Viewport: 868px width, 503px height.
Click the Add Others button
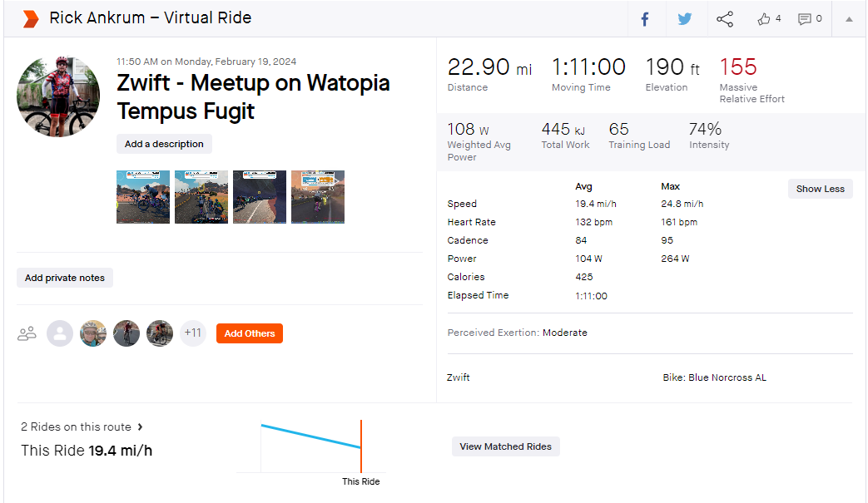pyautogui.click(x=250, y=333)
